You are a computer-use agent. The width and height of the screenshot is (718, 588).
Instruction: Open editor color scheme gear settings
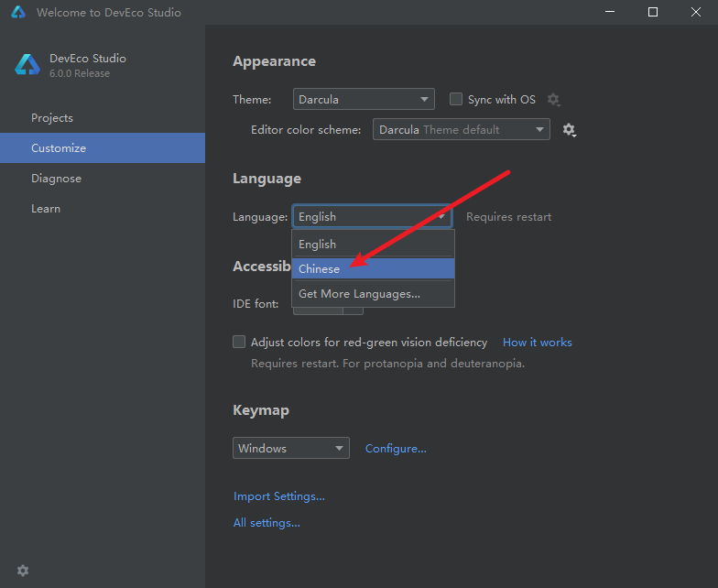(x=570, y=130)
